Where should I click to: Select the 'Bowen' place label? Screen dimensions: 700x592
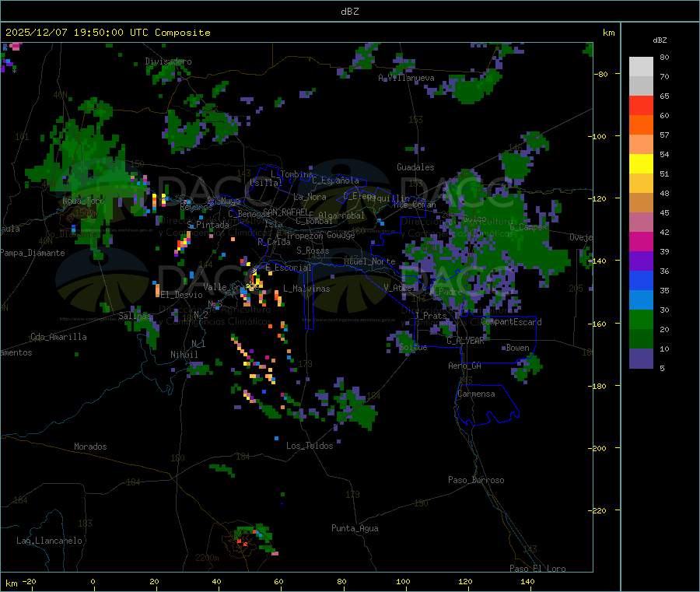click(x=517, y=348)
